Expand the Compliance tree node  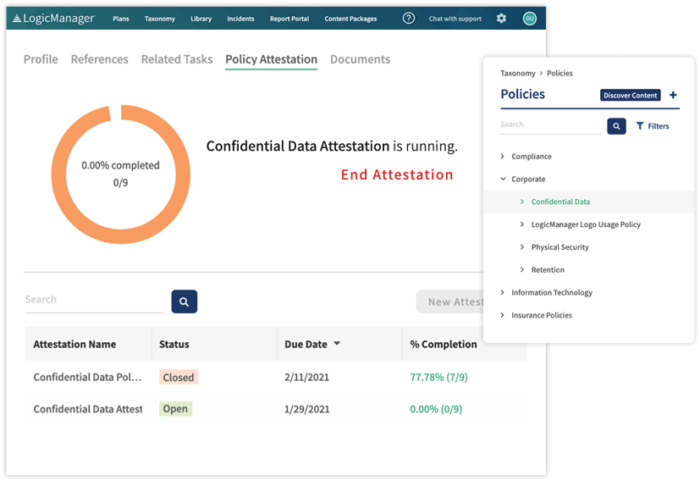pos(503,156)
